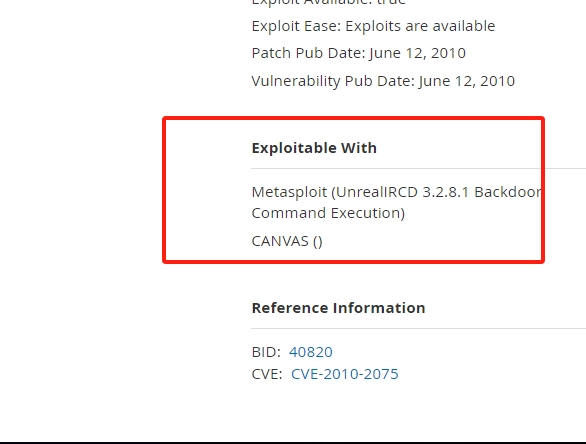Click the Reference Information section heading
The height and width of the screenshot is (444, 586).
point(338,308)
